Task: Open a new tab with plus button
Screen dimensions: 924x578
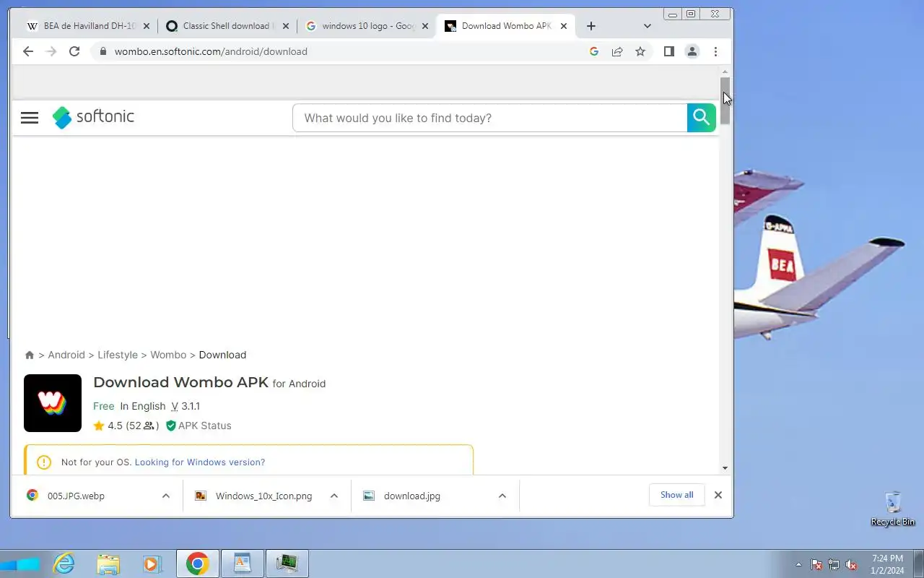Action: pyautogui.click(x=591, y=26)
